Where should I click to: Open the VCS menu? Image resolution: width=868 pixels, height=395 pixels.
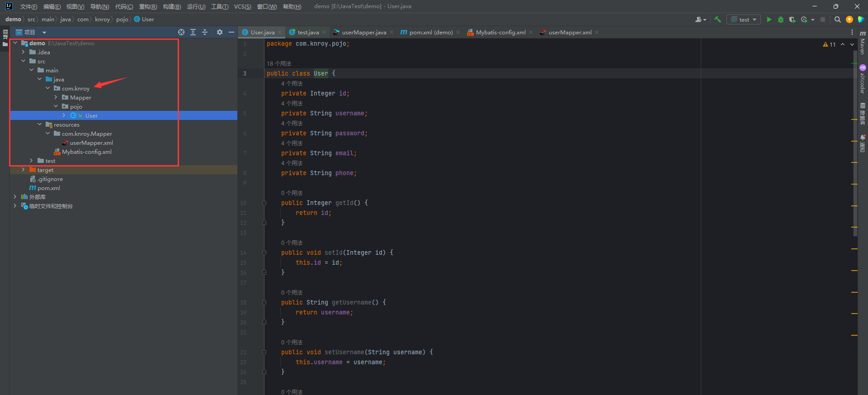[242, 6]
